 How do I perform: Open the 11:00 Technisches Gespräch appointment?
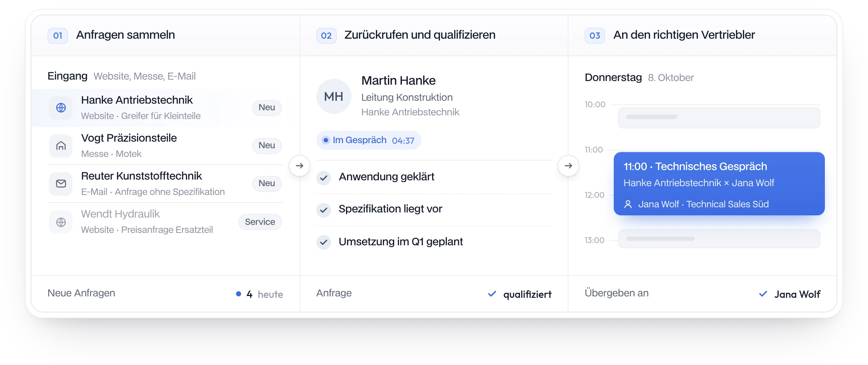(719, 184)
